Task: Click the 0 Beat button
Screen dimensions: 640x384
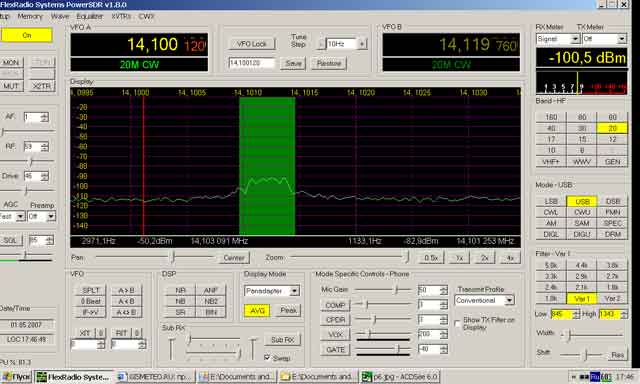Action: point(91,302)
